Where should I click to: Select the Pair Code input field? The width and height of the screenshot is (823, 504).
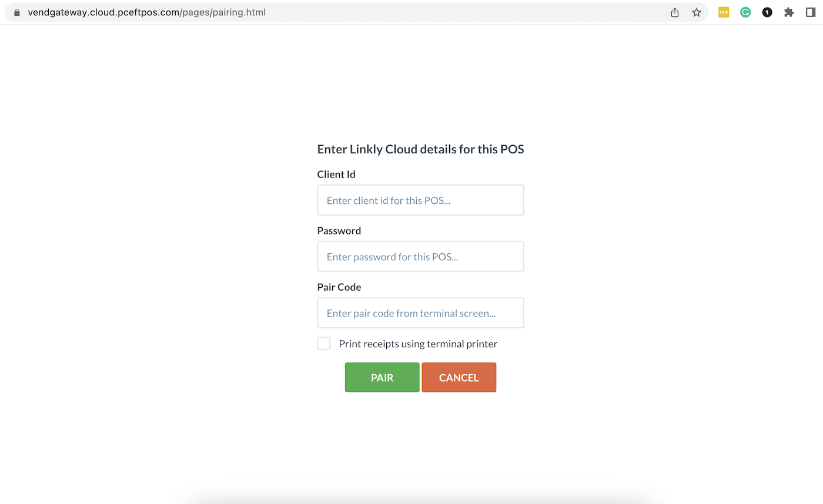click(x=420, y=313)
